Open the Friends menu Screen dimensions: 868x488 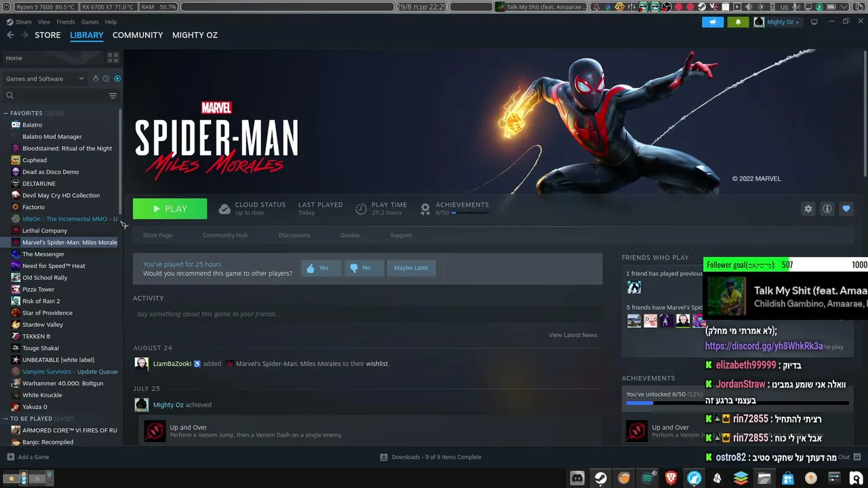point(66,22)
